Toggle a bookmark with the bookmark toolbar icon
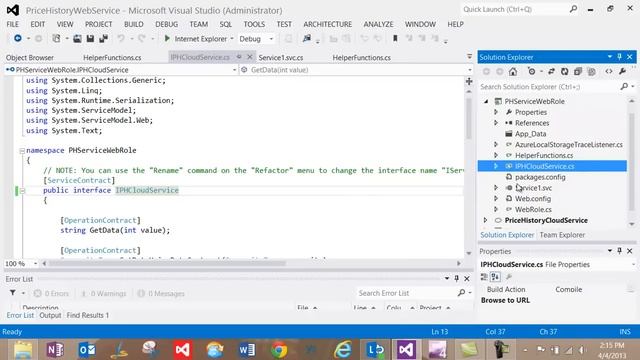Image resolution: width=640 pixels, height=360 pixels. (395, 38)
